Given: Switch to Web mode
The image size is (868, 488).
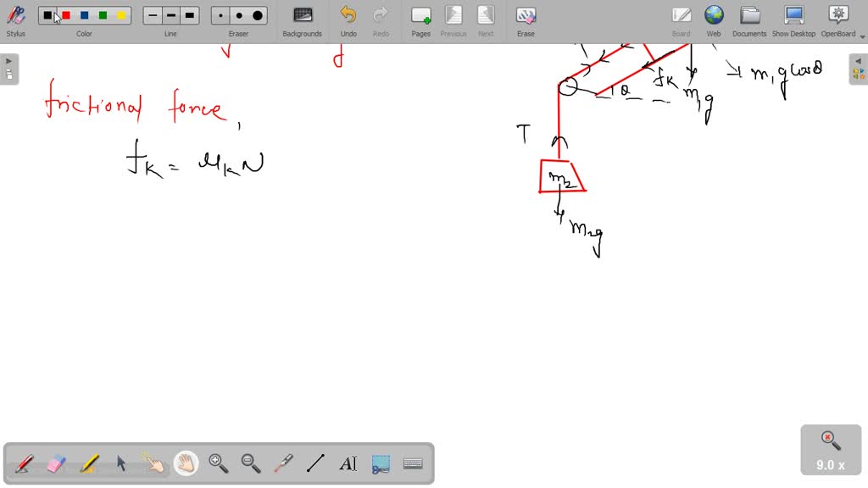Looking at the screenshot, I should [x=714, y=20].
